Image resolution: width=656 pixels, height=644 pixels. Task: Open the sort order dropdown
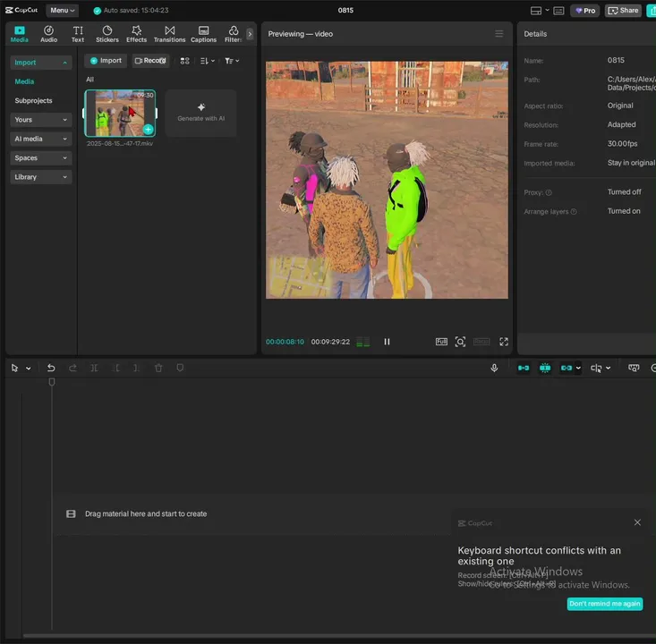click(x=207, y=61)
